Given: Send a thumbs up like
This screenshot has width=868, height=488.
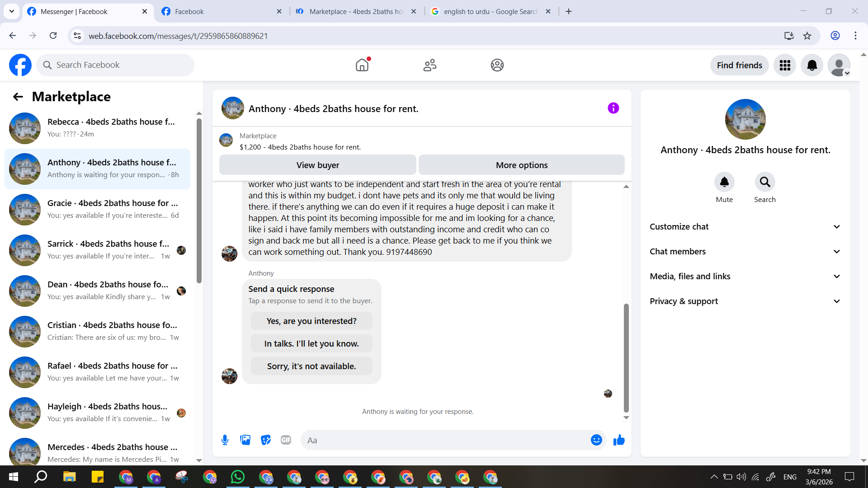Looking at the screenshot, I should tap(619, 440).
